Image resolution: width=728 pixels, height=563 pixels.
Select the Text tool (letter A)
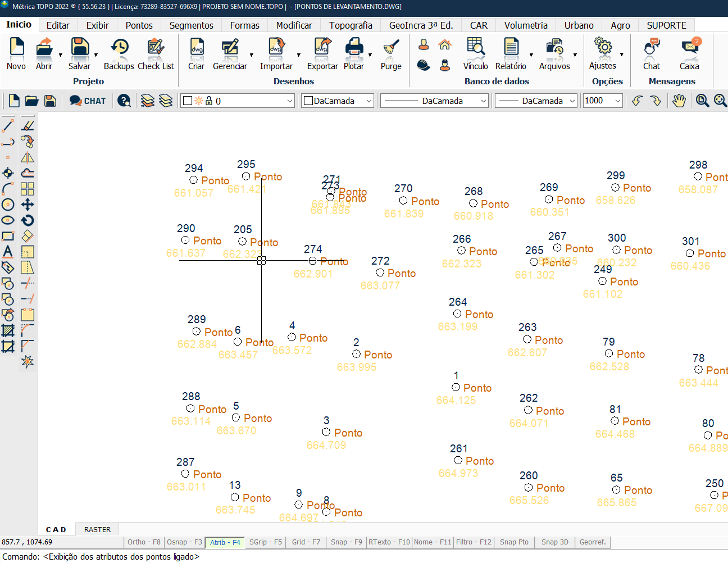coord(8,252)
